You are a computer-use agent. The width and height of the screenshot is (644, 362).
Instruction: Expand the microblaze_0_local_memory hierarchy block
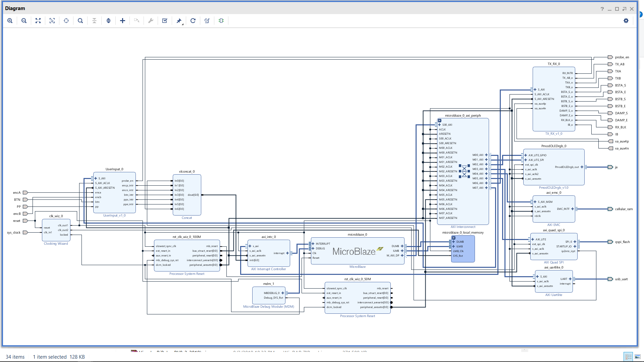click(453, 238)
